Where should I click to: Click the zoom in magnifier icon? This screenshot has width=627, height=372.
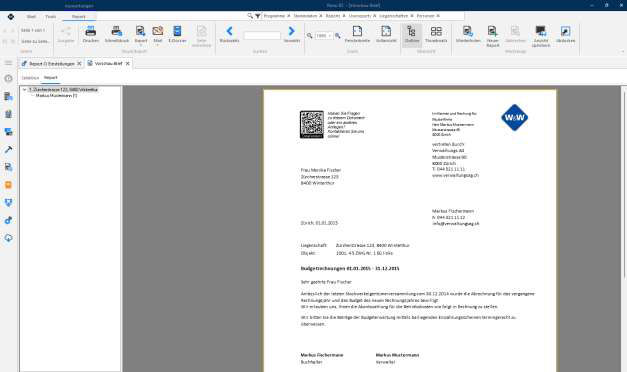pyautogui.click(x=337, y=36)
